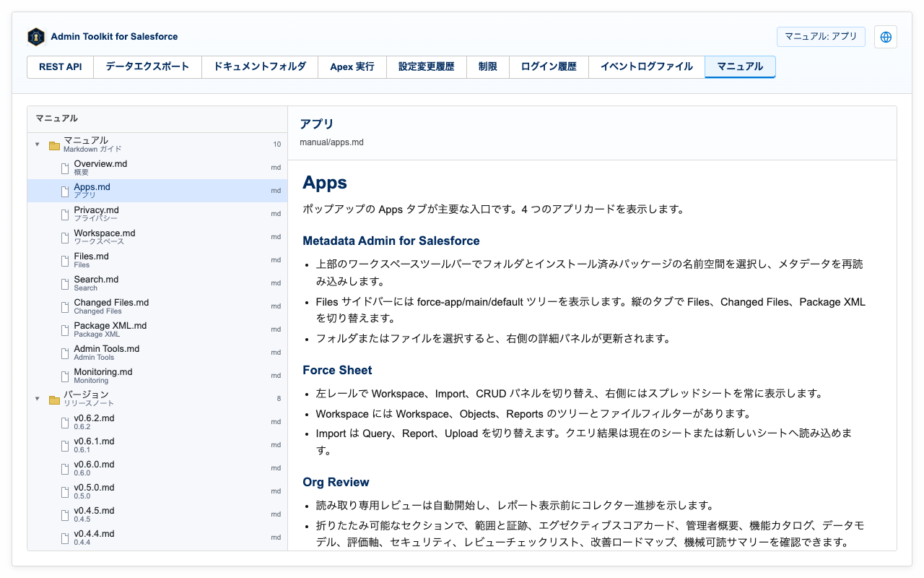The height and width of the screenshot is (578, 924).
Task: Click the Admin Toolkit for Salesforce title
Action: coord(114,37)
